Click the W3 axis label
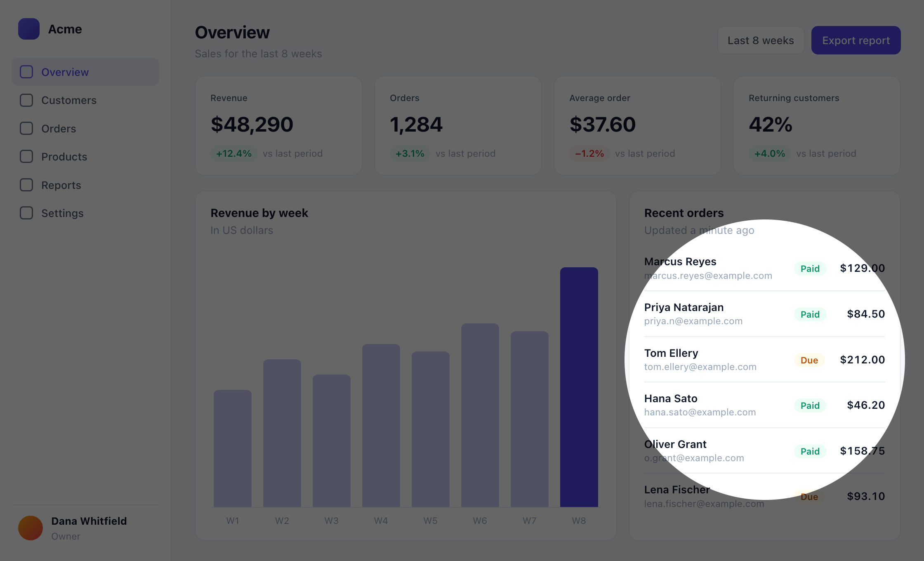Image resolution: width=924 pixels, height=561 pixels. coord(332,521)
